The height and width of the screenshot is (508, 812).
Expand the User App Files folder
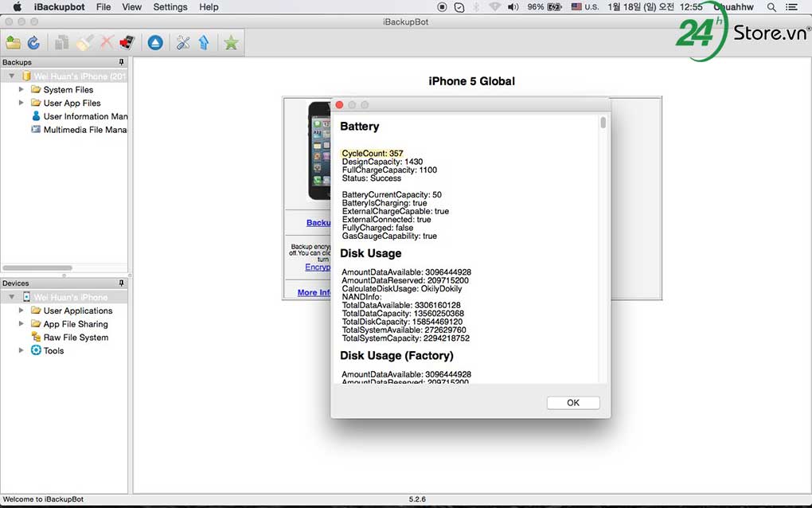[21, 103]
